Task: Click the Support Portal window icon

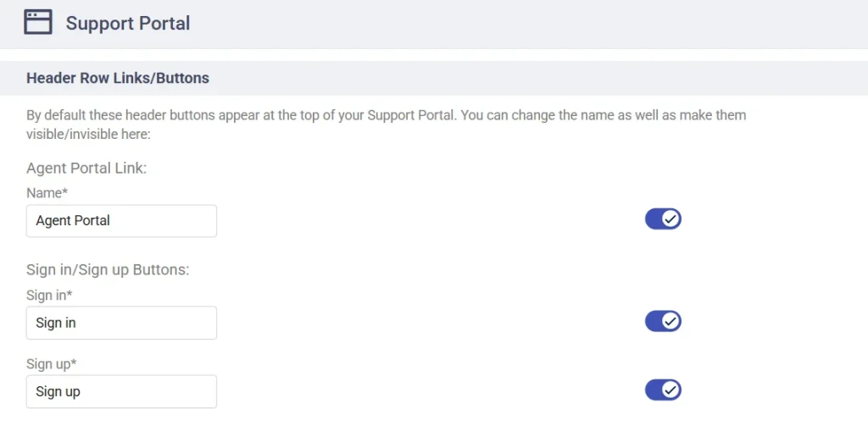Action: [38, 23]
